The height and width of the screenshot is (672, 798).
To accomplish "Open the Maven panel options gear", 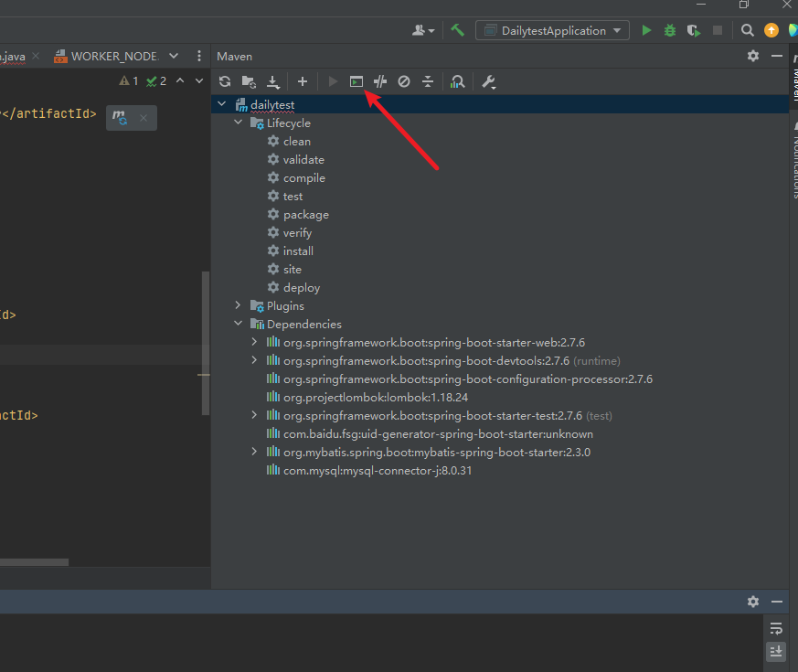I will [753, 56].
